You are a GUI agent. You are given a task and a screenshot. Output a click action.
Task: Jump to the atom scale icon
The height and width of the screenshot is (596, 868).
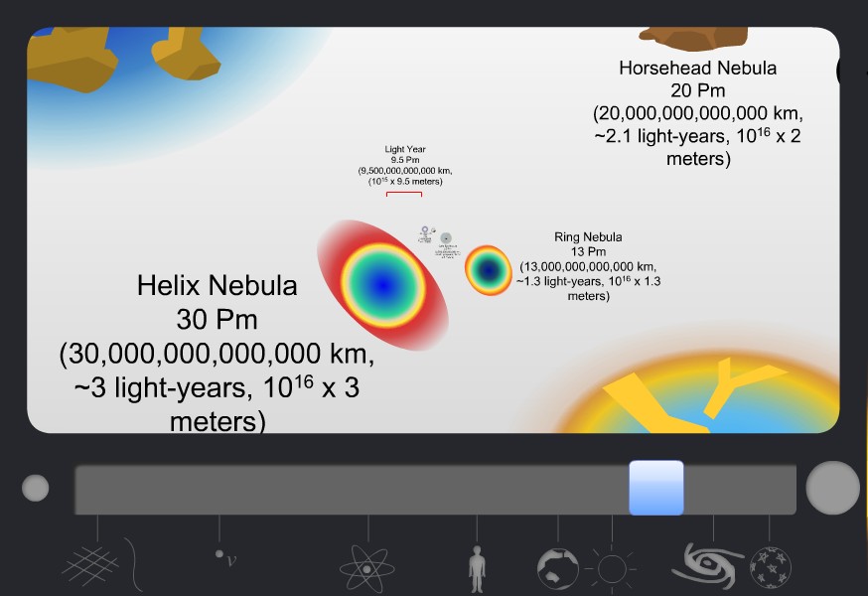(367, 569)
